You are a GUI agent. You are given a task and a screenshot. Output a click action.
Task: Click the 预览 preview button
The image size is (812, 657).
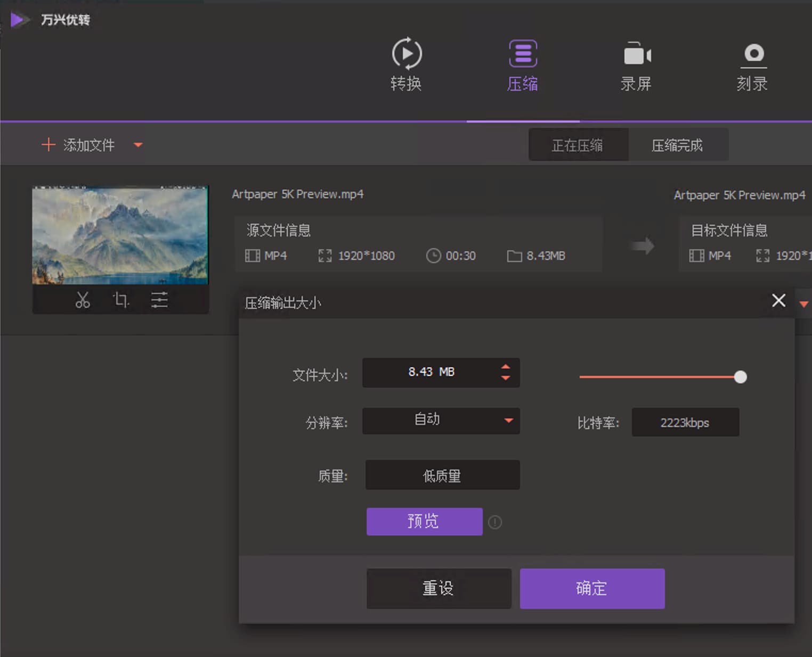click(x=425, y=521)
